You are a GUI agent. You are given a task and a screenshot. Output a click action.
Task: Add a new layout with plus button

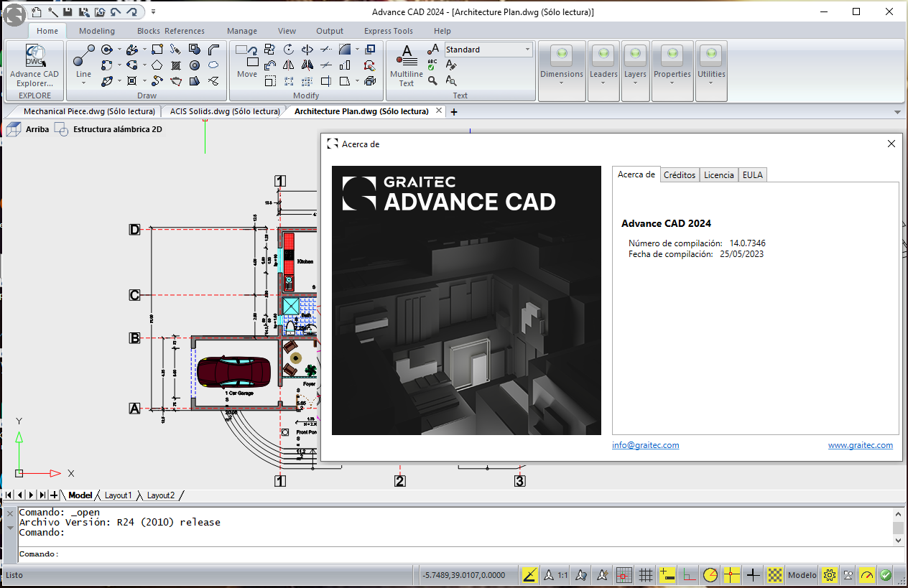click(x=55, y=495)
